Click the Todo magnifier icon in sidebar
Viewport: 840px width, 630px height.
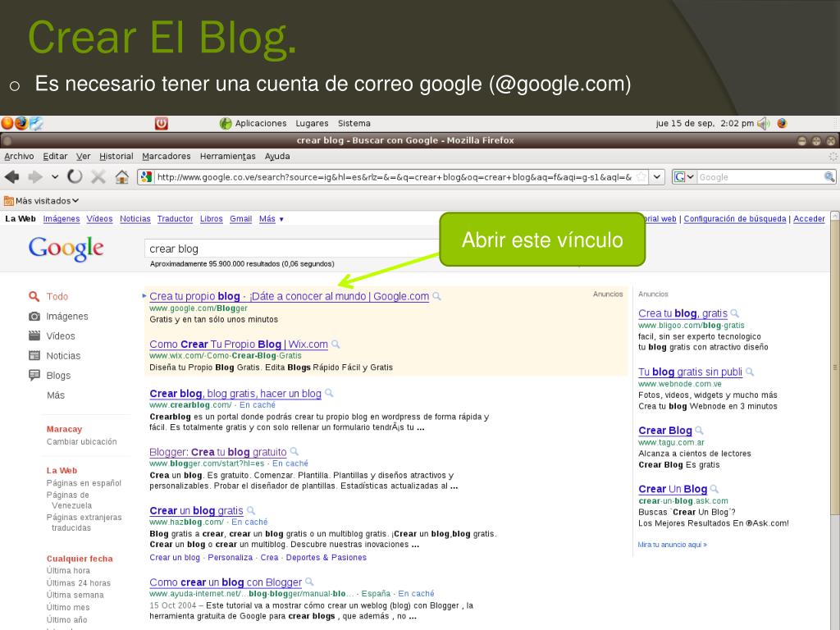point(34,296)
